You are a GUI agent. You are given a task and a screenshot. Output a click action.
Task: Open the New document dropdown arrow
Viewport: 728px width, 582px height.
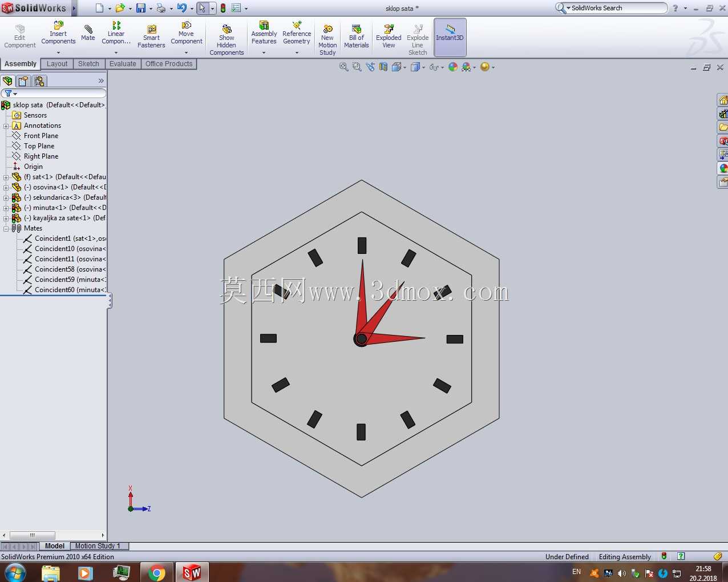click(x=110, y=9)
